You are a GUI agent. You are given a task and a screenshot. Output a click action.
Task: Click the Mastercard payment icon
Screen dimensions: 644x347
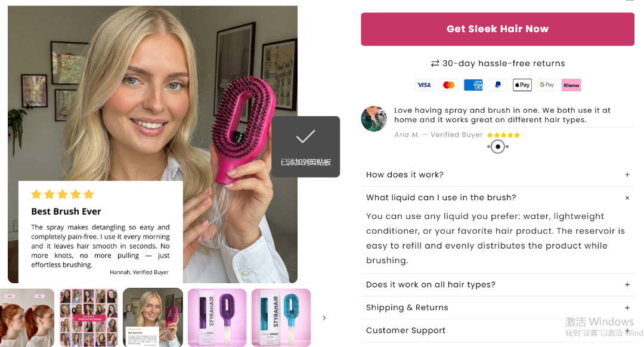pyautogui.click(x=448, y=85)
